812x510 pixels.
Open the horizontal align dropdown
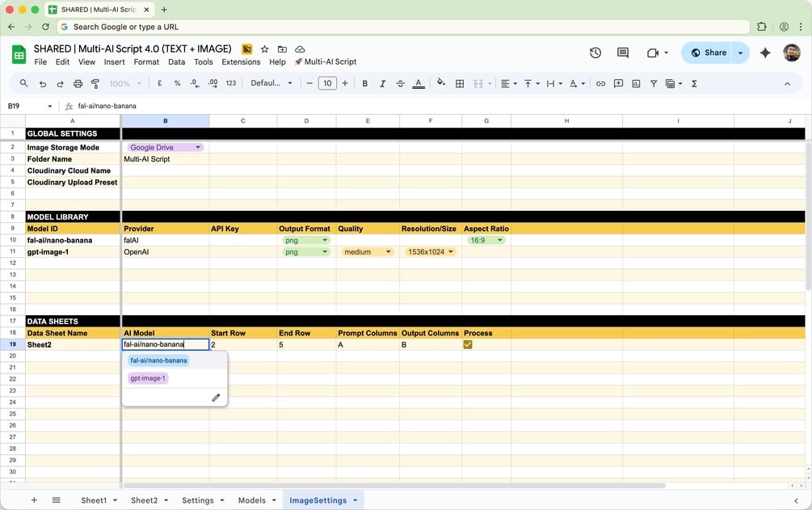pos(509,83)
